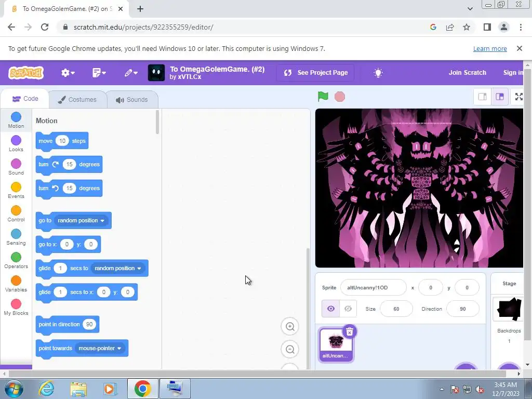This screenshot has height=399, width=532.
Task: Select the Events block category
Action: pos(16,190)
